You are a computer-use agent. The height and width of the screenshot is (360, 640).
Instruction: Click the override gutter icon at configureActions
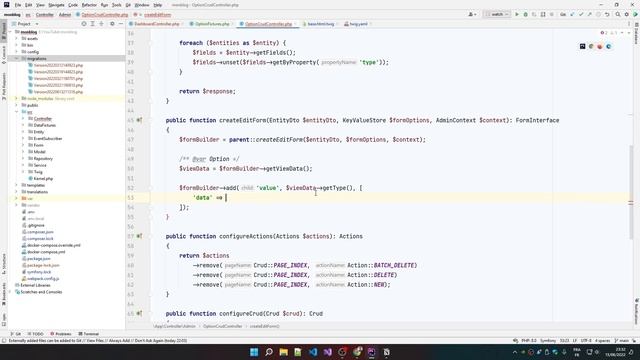(139, 236)
